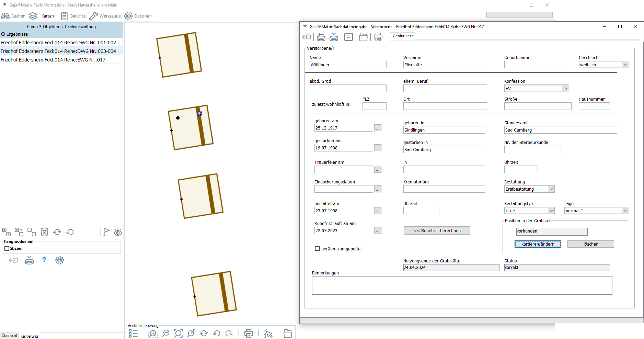Click the info pointer icon in the map toolbar
644x339 pixels.
click(x=268, y=333)
